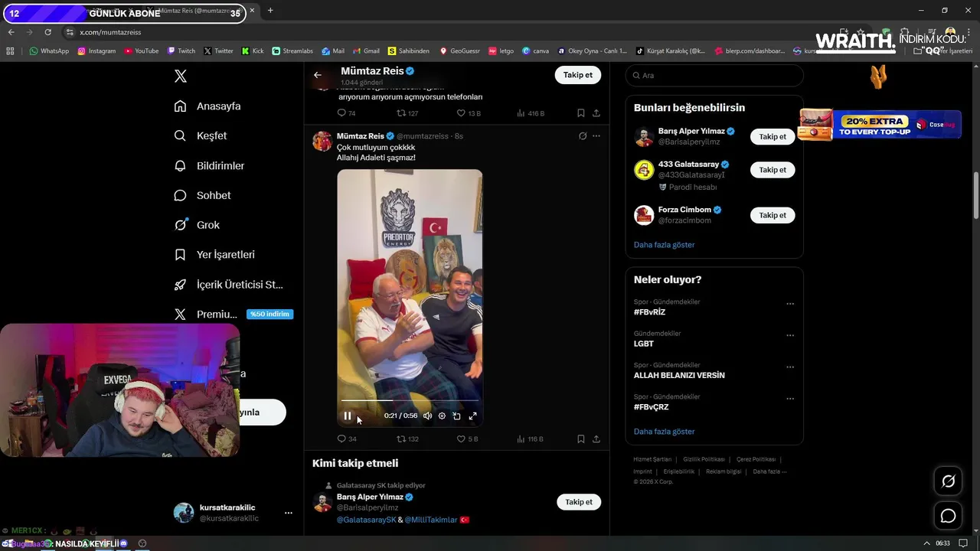Open a new browser tab
Screen dimensions: 980x551
(270, 11)
